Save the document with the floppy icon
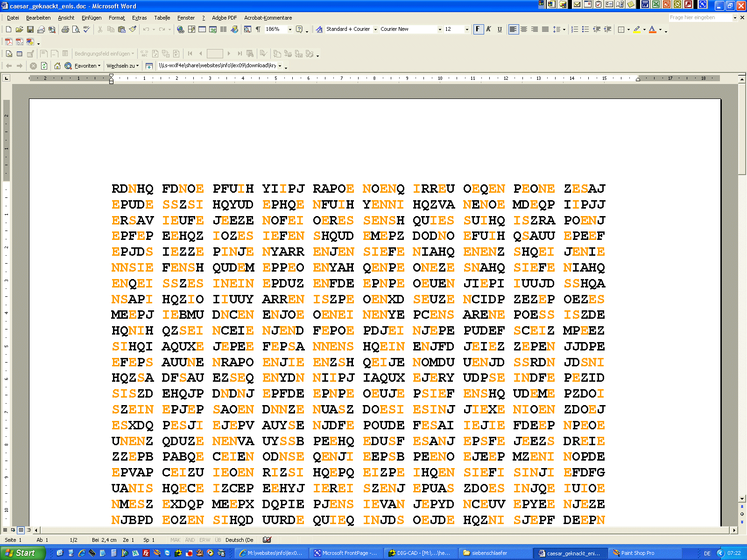747x560 pixels. click(x=30, y=29)
